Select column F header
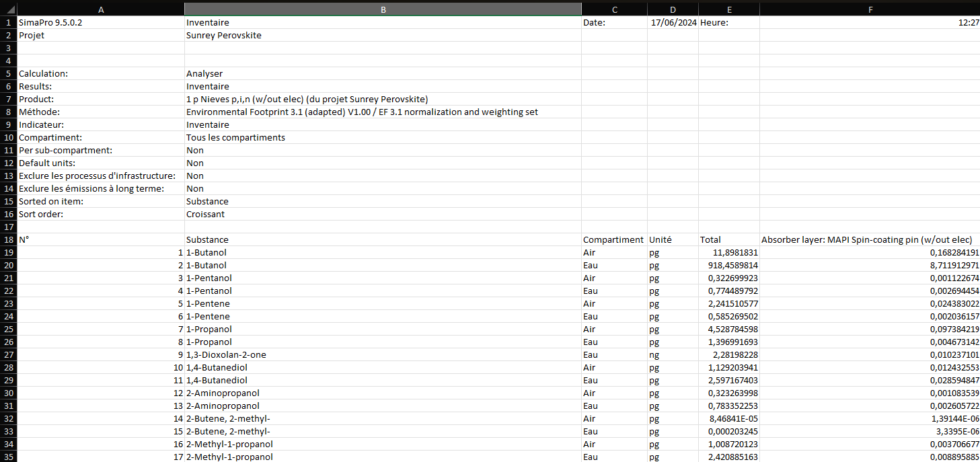 click(870, 9)
